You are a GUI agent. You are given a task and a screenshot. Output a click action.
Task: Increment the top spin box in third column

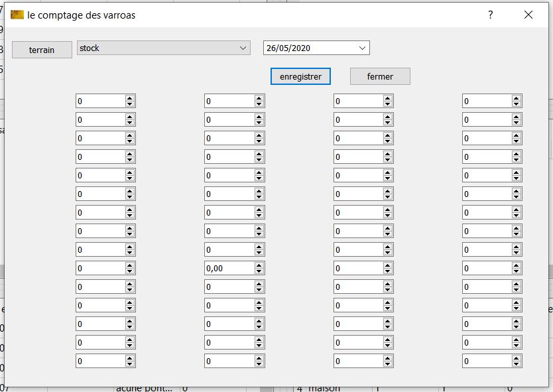[x=388, y=98]
